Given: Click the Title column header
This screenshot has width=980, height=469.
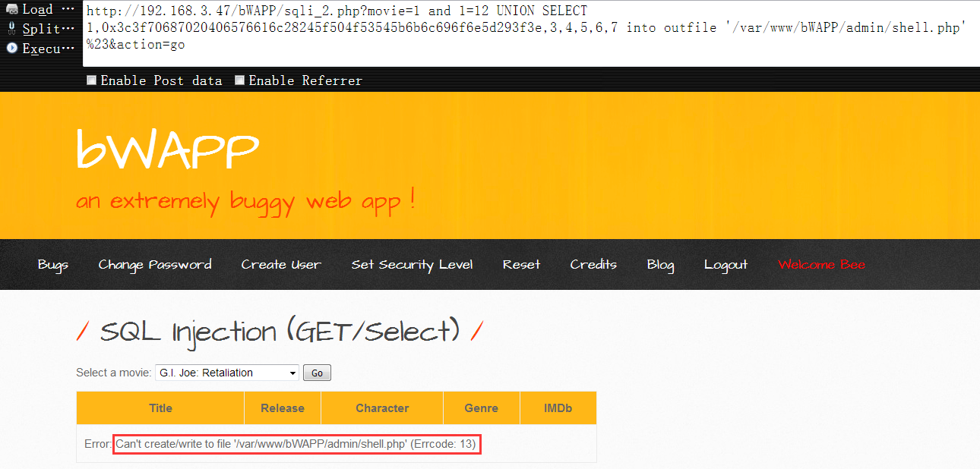Looking at the screenshot, I should 160,408.
